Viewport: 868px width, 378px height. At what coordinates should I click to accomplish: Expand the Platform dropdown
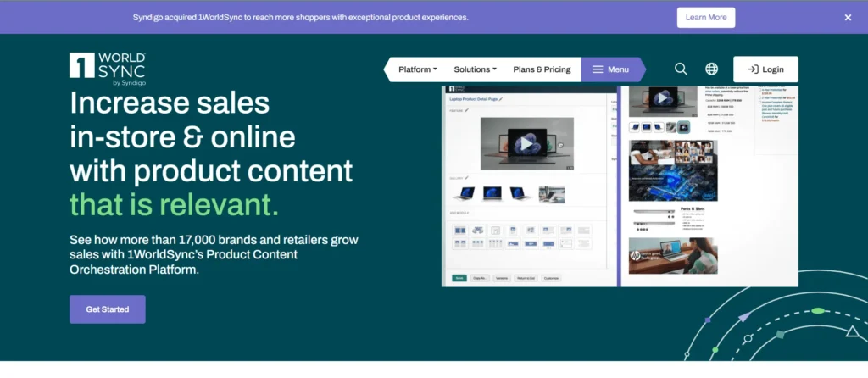point(418,69)
